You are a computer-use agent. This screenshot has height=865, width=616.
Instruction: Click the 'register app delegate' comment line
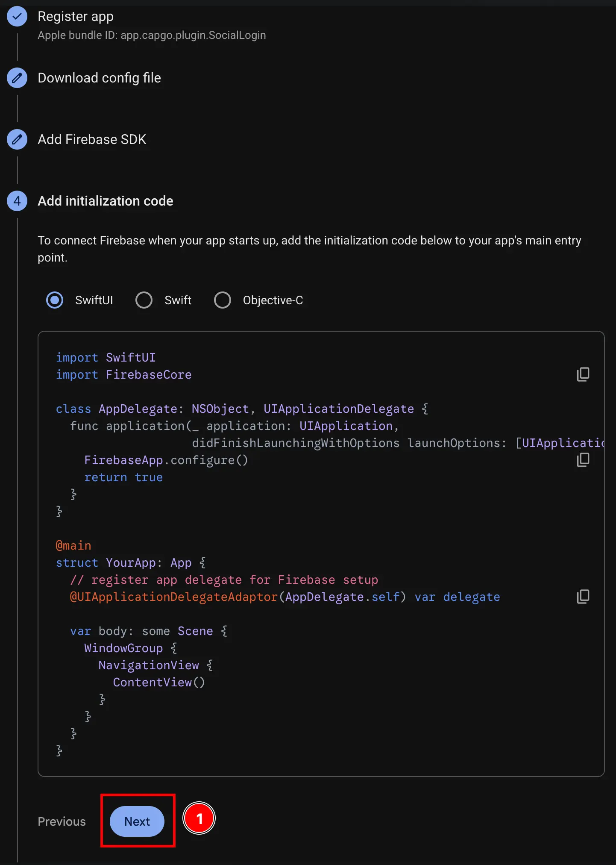coord(224,580)
